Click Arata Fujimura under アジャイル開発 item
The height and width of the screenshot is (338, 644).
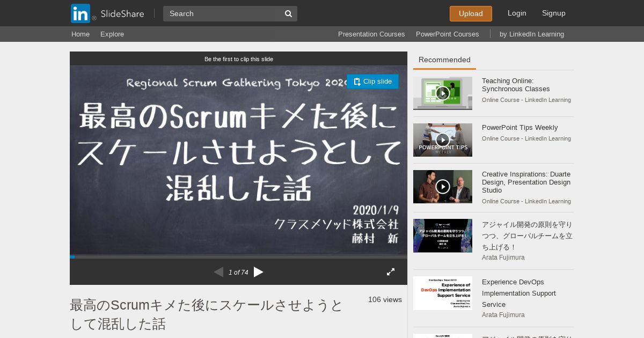[x=503, y=258]
